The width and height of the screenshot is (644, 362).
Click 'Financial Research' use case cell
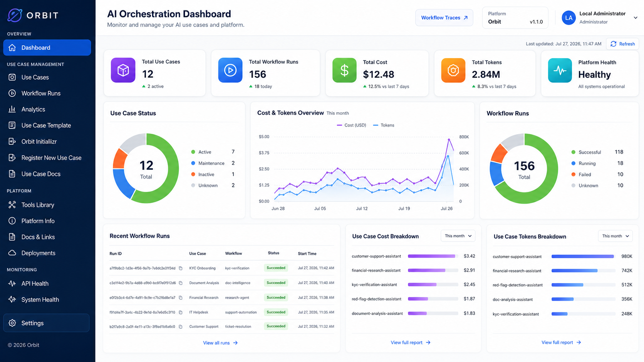[204, 298]
